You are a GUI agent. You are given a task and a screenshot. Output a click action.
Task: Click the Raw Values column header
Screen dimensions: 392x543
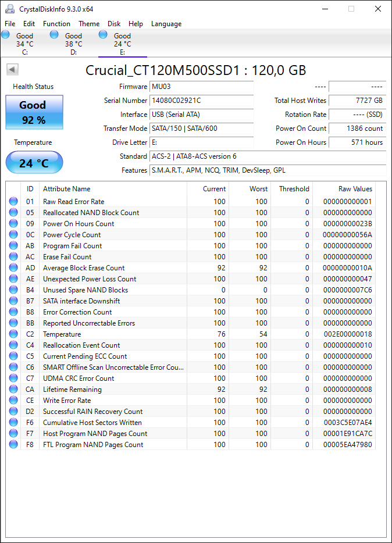344,189
